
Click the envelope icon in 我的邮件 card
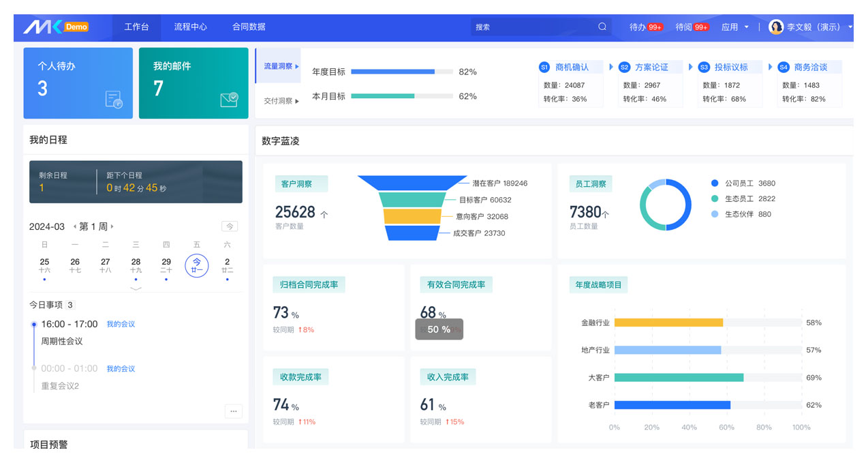[x=229, y=100]
